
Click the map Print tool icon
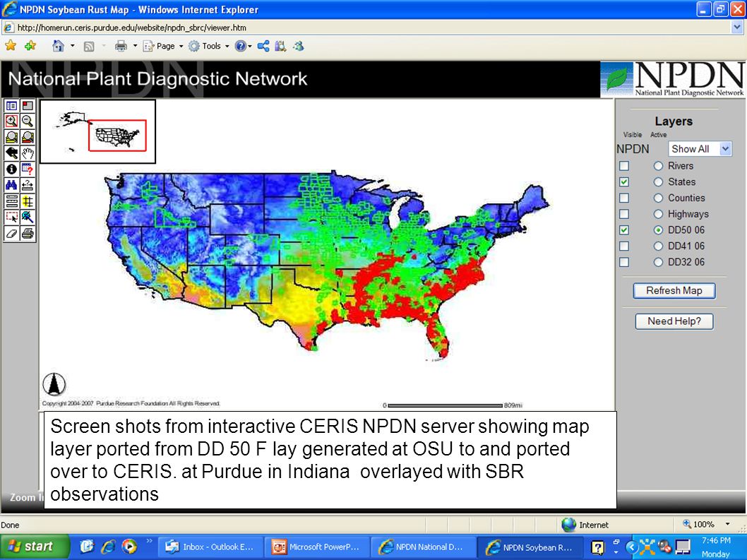(28, 234)
